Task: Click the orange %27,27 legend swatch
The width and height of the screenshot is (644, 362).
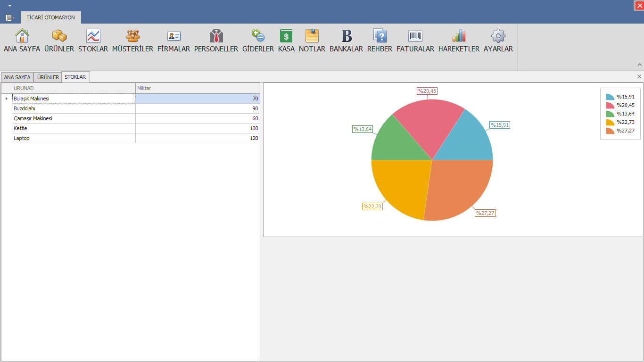Action: pyautogui.click(x=610, y=131)
